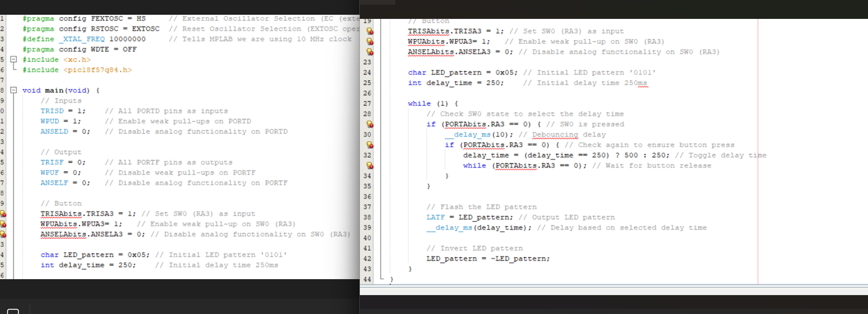The width and height of the screenshot is (868, 314).
Task: Click 'int delay_time = 250' in right window
Action: pyautogui.click(x=456, y=83)
